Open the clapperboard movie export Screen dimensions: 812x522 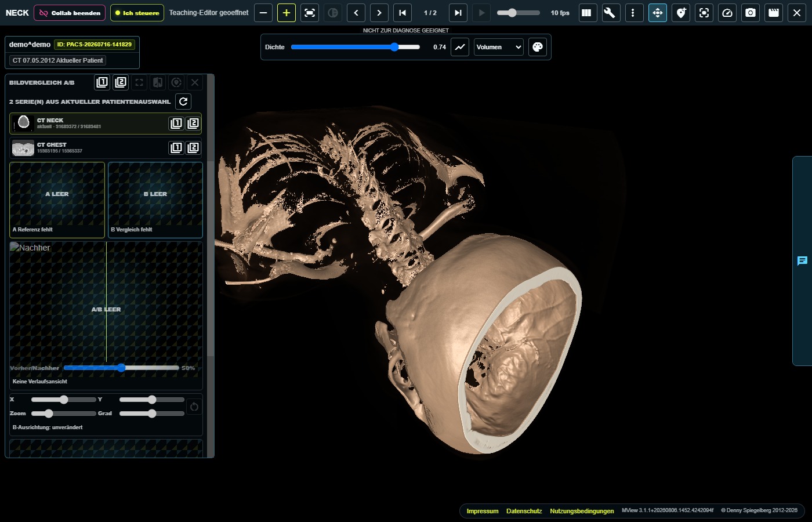(774, 13)
